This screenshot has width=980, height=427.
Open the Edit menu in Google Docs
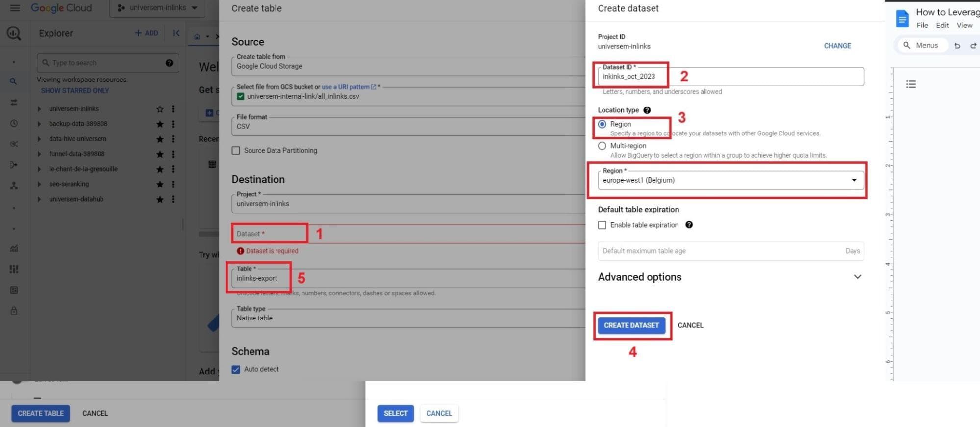(x=942, y=26)
